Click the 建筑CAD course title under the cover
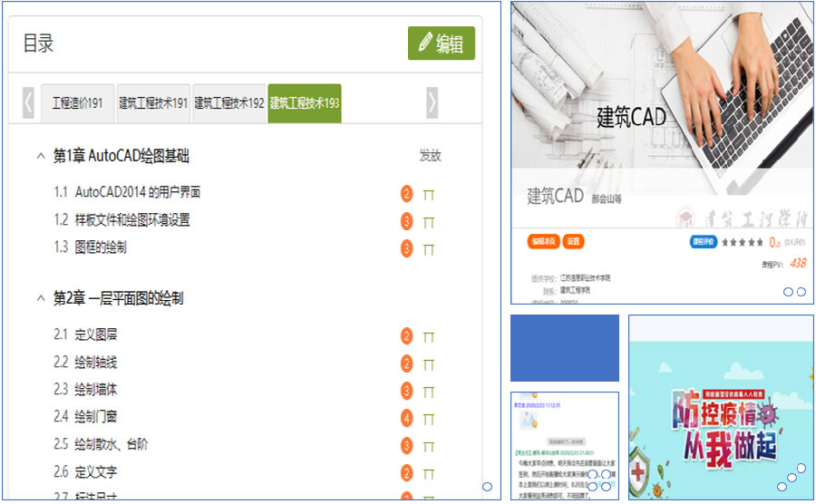 (555, 196)
